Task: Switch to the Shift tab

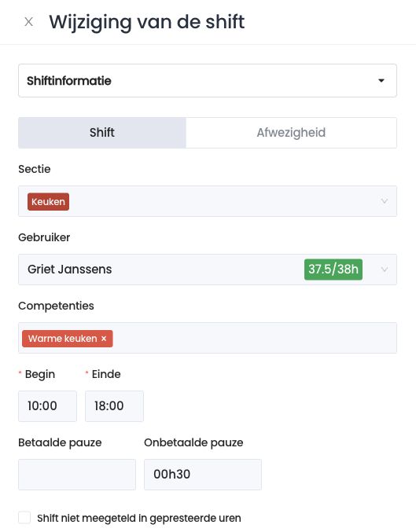Action: pos(102,133)
